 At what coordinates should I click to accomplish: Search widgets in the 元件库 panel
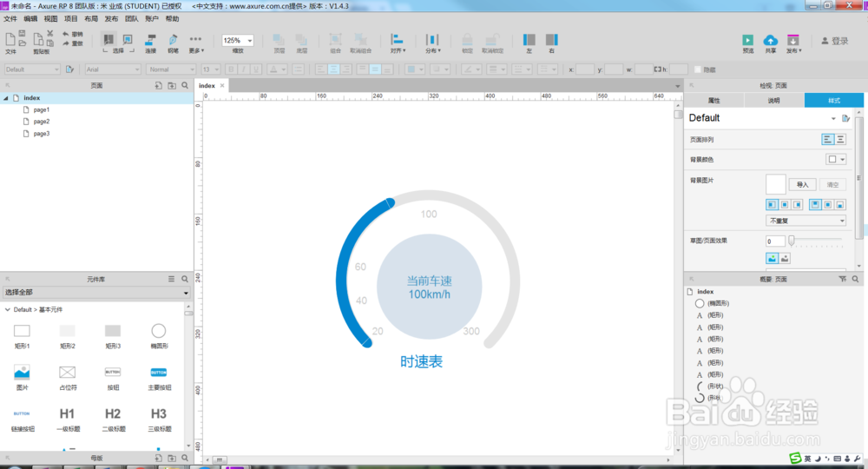(185, 279)
